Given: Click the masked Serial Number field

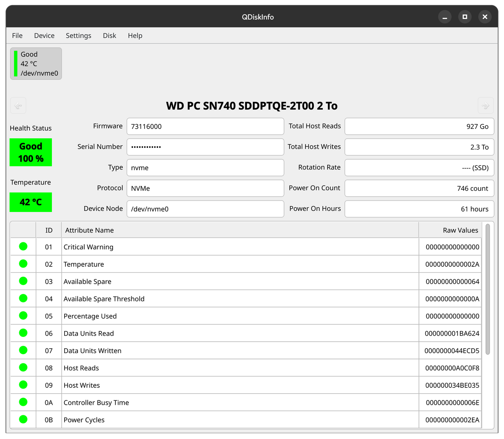Looking at the screenshot, I should click(x=205, y=147).
